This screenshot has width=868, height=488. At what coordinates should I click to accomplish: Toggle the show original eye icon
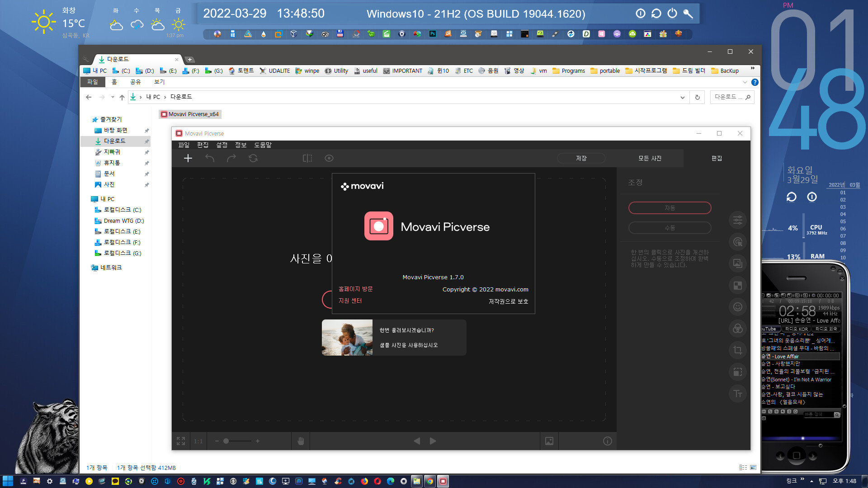coord(329,158)
